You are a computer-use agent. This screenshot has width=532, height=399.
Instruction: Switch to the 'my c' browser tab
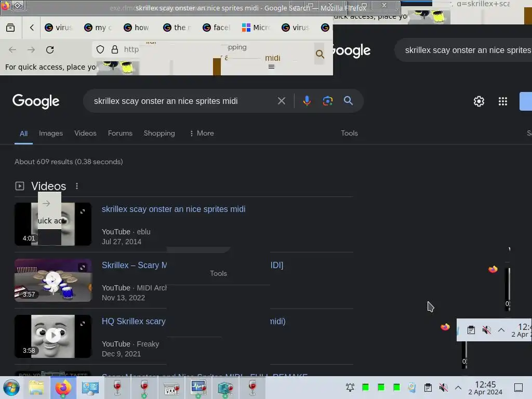(x=99, y=28)
